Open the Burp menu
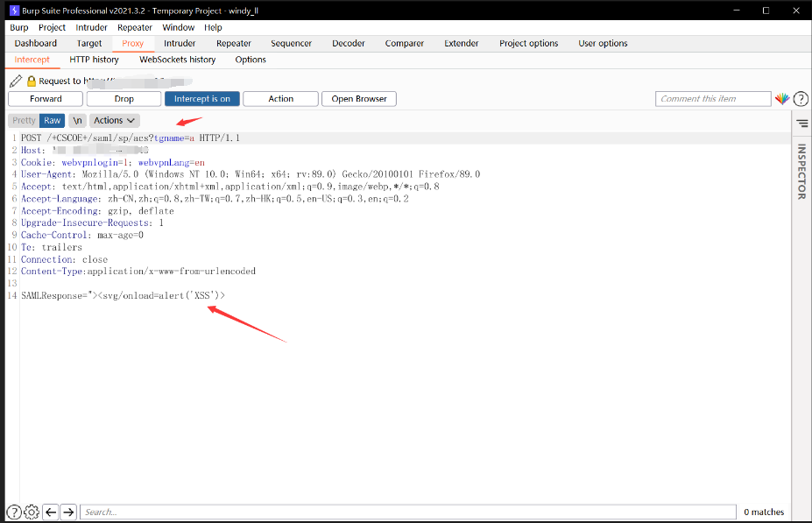 coord(19,27)
